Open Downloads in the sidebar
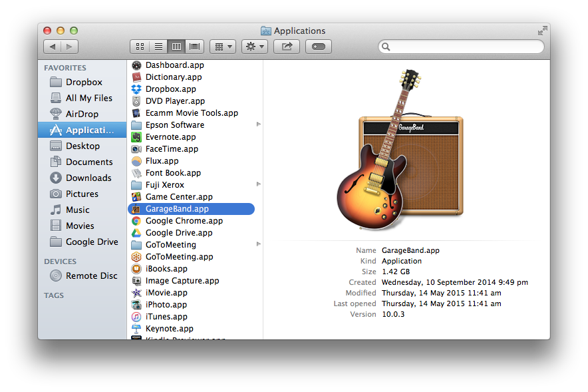The width and height of the screenshot is (588, 392). (88, 178)
